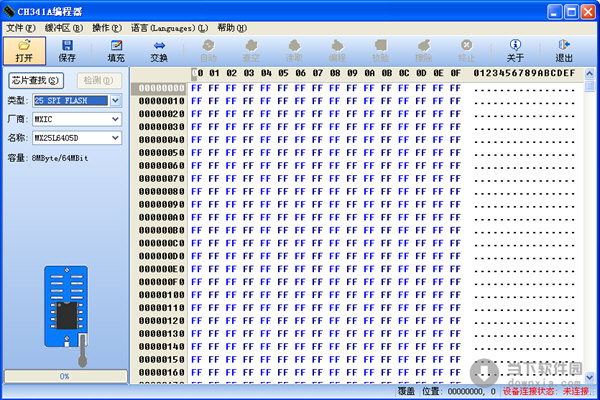
Task: Click the 0F column header
Action: (455, 73)
